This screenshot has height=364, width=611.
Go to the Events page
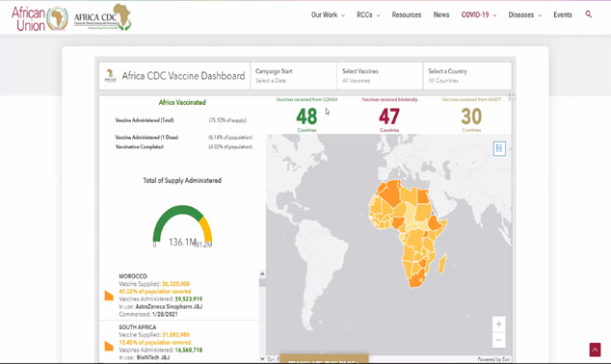563,14
